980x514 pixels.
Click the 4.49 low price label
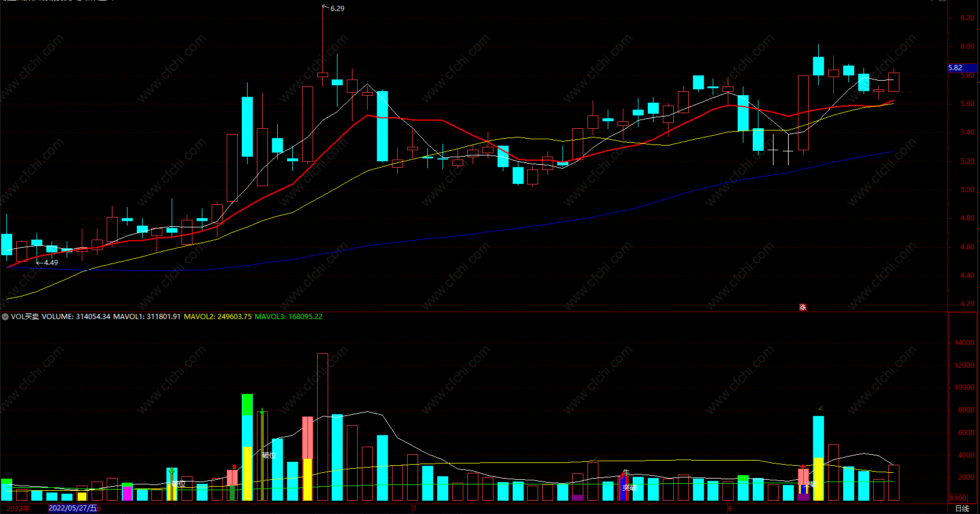51,263
